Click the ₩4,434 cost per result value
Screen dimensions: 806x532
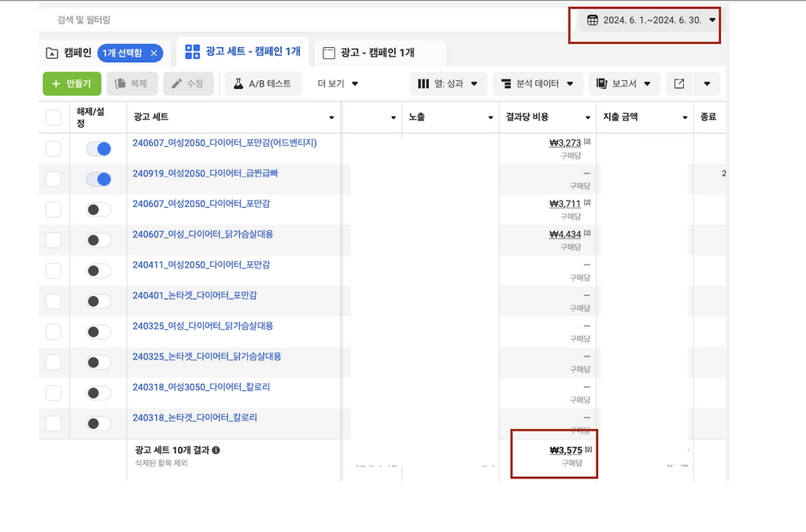pos(565,235)
